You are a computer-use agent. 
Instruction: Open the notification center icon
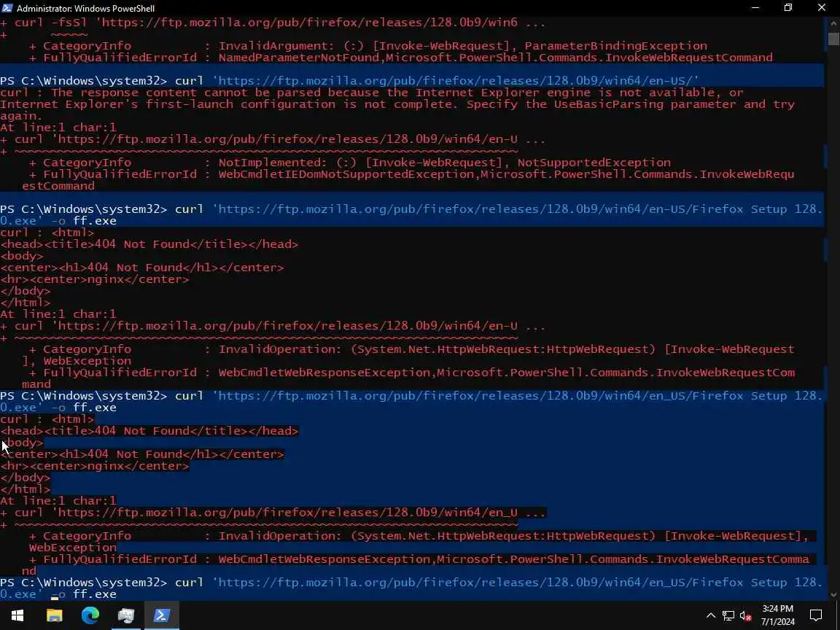(816, 615)
